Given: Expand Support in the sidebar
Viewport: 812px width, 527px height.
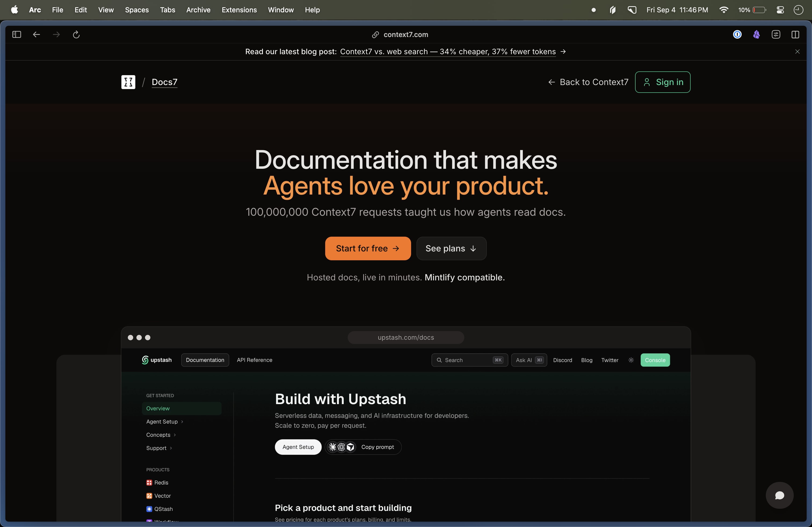Looking at the screenshot, I should pyautogui.click(x=159, y=448).
